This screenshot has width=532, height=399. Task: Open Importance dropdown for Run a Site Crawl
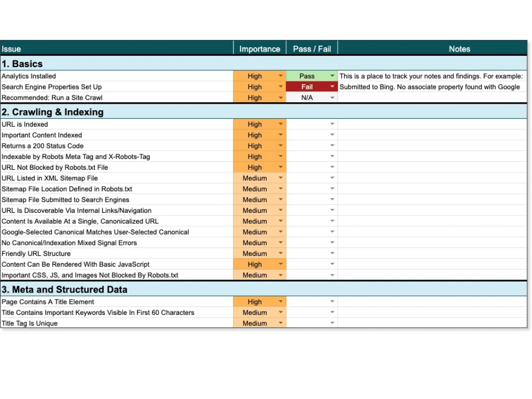coord(280,97)
